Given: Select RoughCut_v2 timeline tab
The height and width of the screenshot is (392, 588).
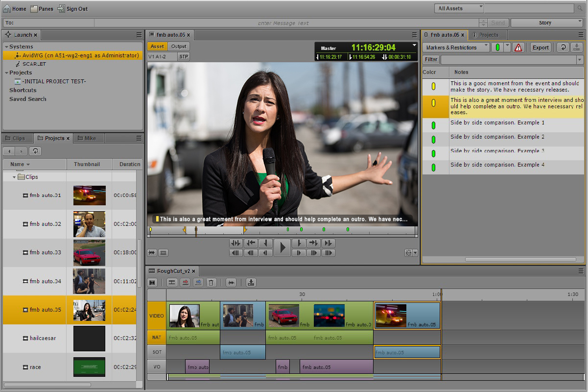Looking at the screenshot, I should click(x=173, y=271).
